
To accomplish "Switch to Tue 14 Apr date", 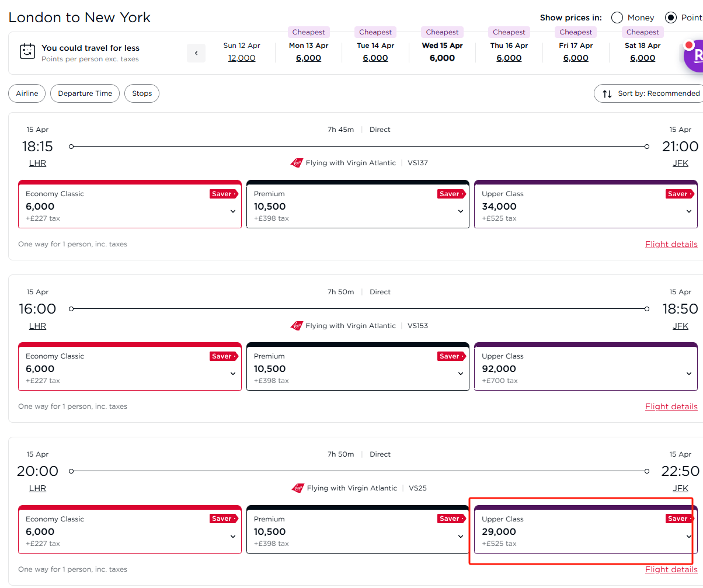I will tap(375, 52).
